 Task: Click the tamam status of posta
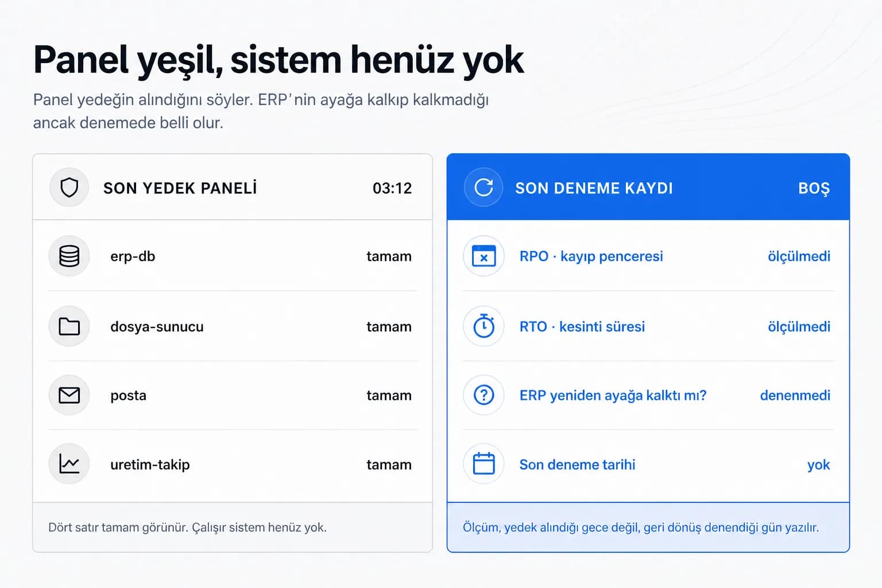click(x=389, y=396)
